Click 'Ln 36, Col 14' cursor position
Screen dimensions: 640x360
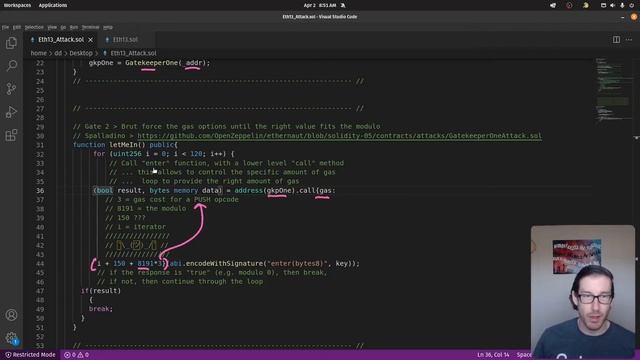[493, 355]
